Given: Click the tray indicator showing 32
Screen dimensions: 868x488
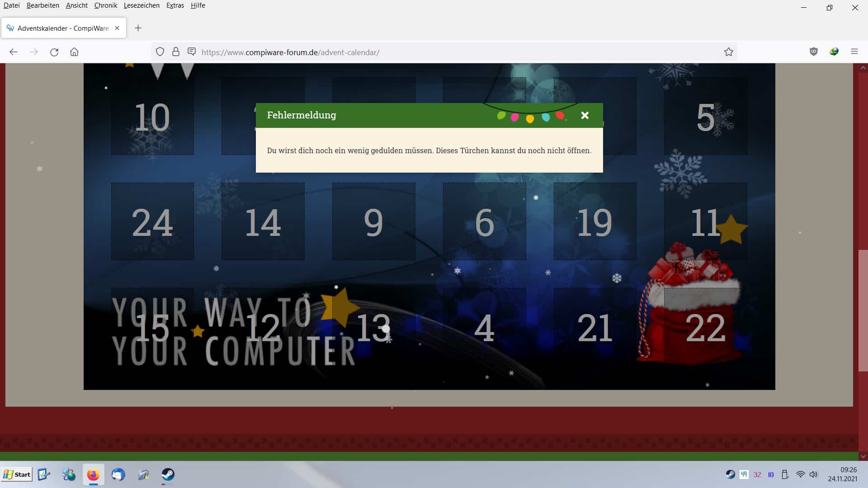Looking at the screenshot, I should pyautogui.click(x=757, y=474).
